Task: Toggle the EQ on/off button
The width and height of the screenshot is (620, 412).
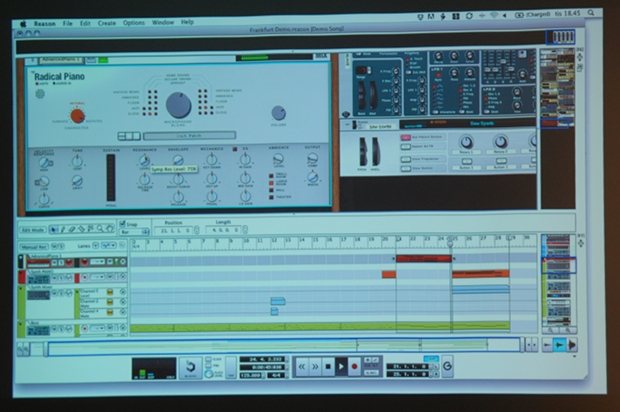Action: pyautogui.click(x=235, y=149)
